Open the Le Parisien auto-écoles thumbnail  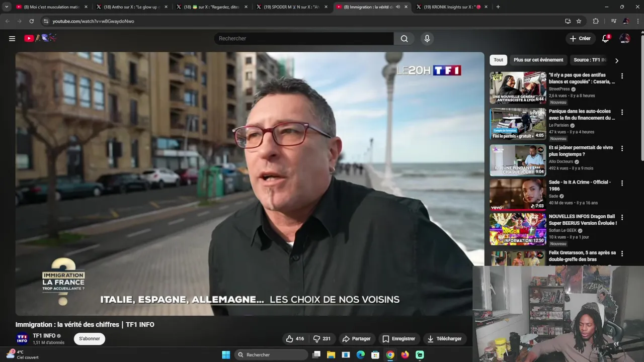[x=518, y=124]
